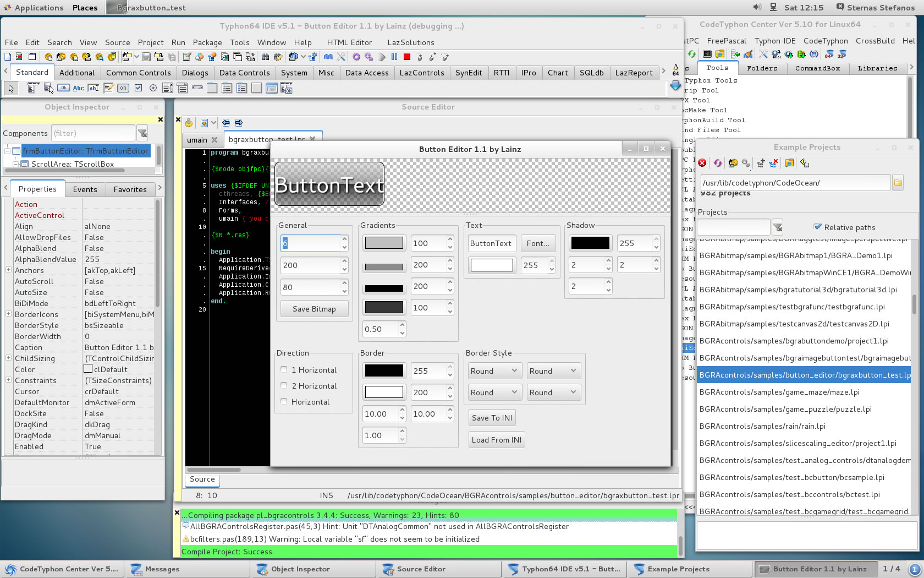The height and width of the screenshot is (578, 924).
Task: Switch to the Events tab in Object Inspector
Action: tap(85, 189)
